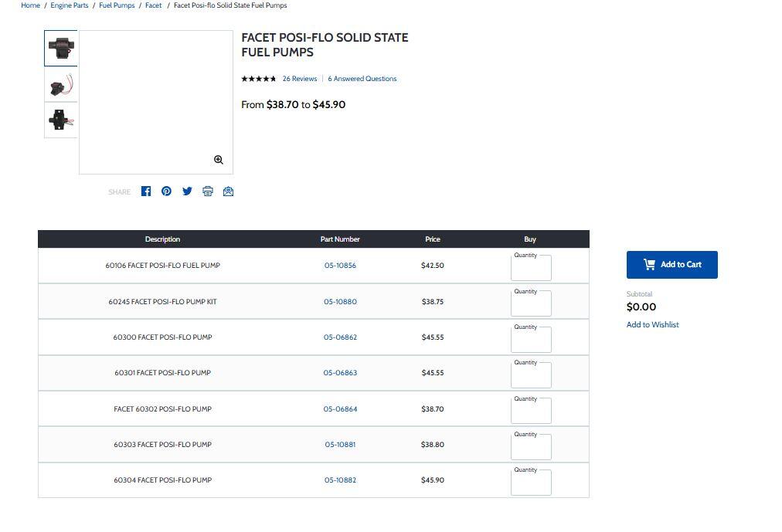Click the $42.50 price cell
Viewport: 782px width, 532px height.
click(433, 266)
